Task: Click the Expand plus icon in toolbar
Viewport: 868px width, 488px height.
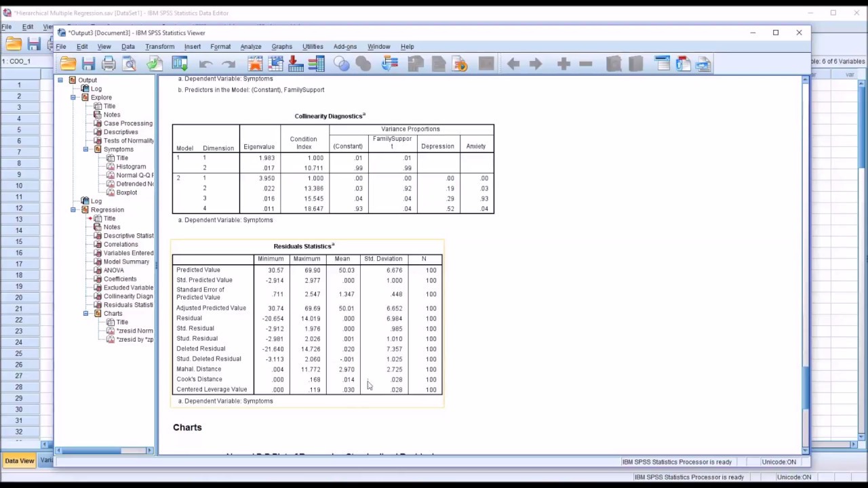Action: click(x=564, y=64)
